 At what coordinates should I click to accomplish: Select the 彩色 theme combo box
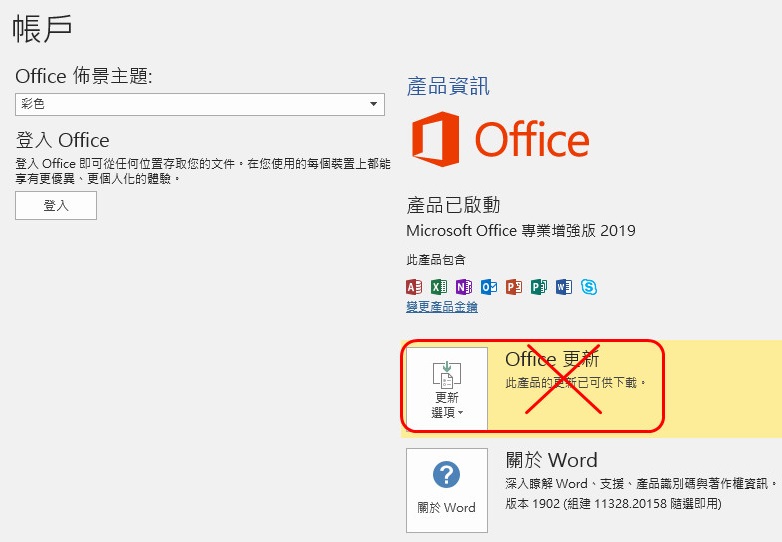[190, 104]
